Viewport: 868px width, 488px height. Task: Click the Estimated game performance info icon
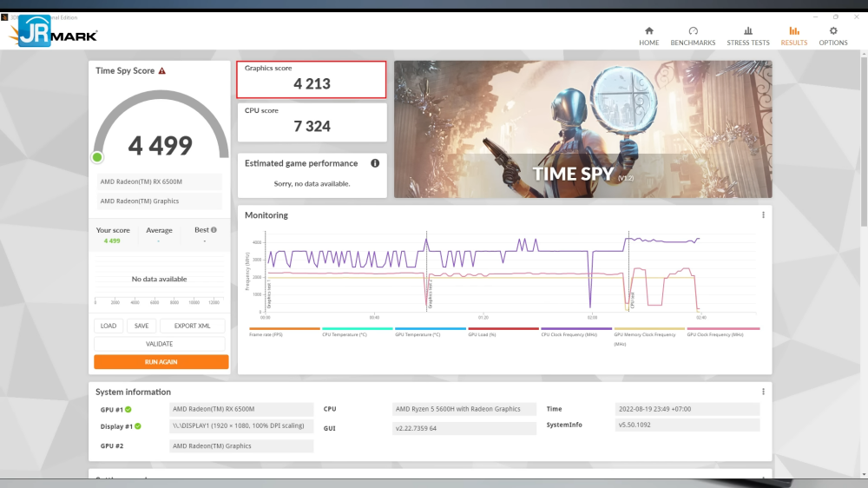pyautogui.click(x=375, y=163)
